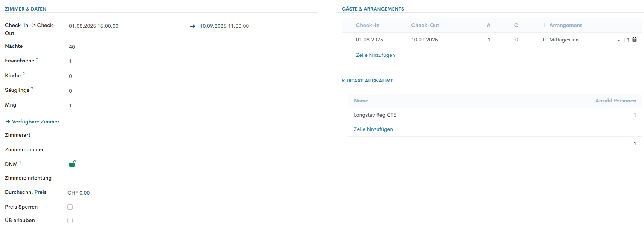Enable the Preis Sperren checkbox
This screenshot has height=230, width=644.
pyautogui.click(x=70, y=207)
